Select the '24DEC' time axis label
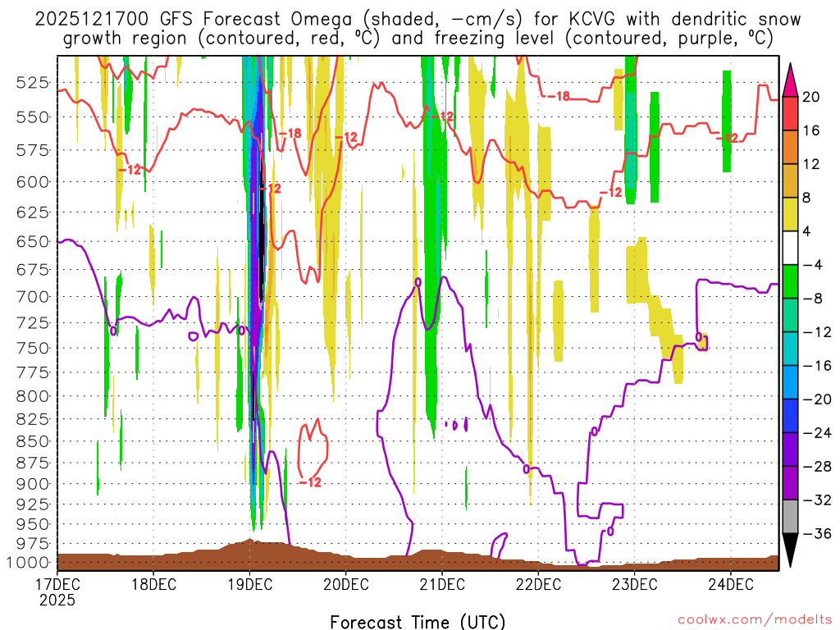The image size is (840, 630). [731, 584]
